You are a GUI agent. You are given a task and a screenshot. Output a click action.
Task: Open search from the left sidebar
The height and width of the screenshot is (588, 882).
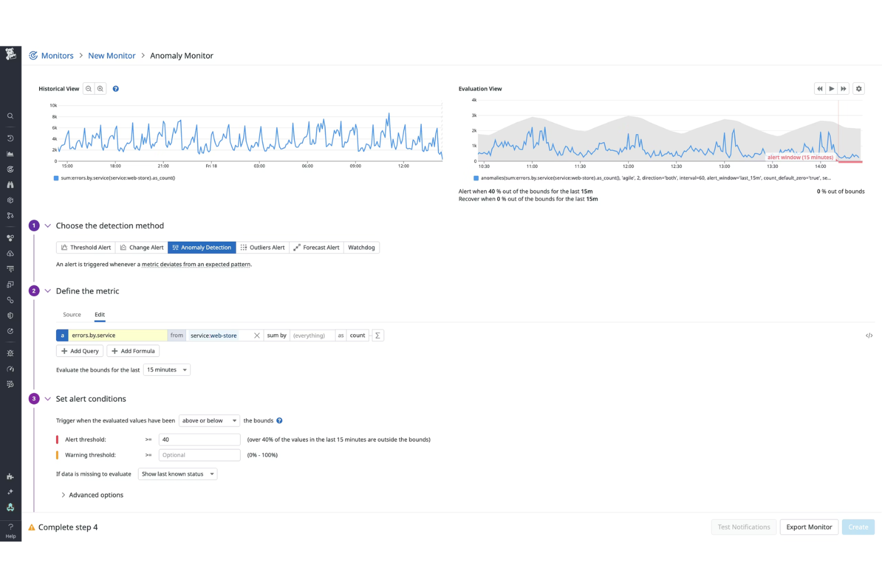pos(10,116)
